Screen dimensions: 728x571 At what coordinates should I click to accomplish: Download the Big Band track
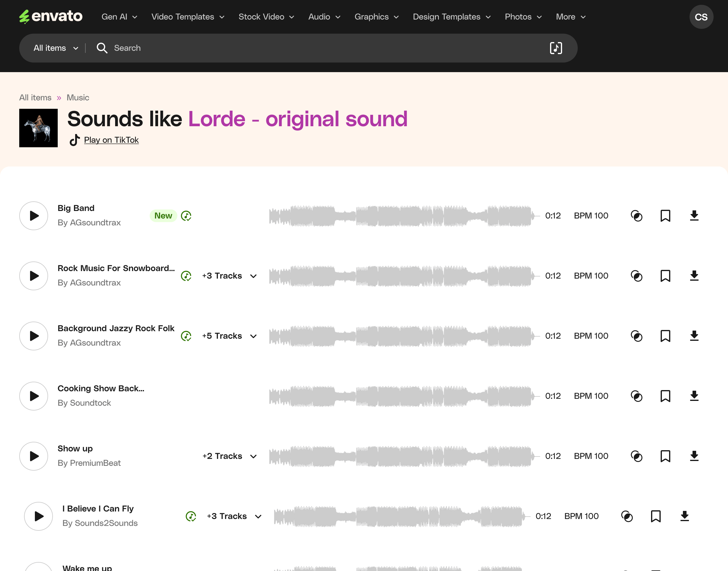[x=694, y=216]
